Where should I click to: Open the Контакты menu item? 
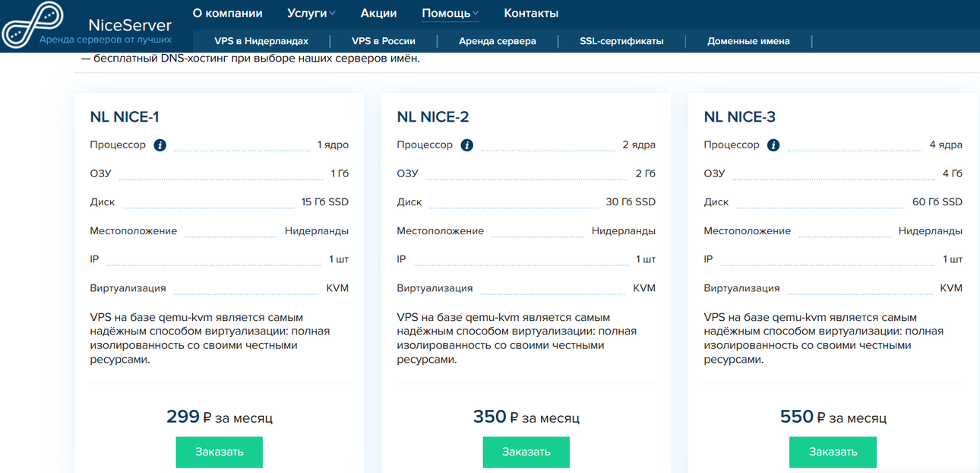tap(531, 13)
